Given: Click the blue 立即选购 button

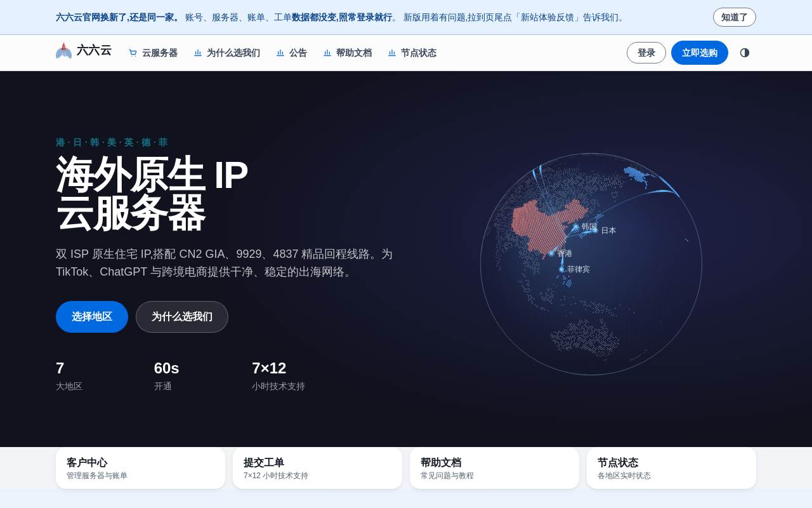Looking at the screenshot, I should (x=700, y=53).
